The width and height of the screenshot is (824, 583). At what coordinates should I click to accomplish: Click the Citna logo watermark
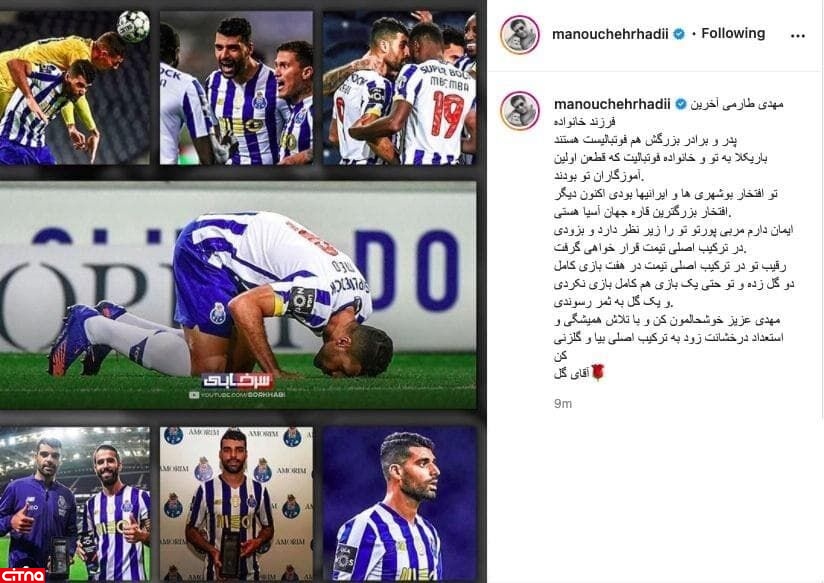point(22,574)
